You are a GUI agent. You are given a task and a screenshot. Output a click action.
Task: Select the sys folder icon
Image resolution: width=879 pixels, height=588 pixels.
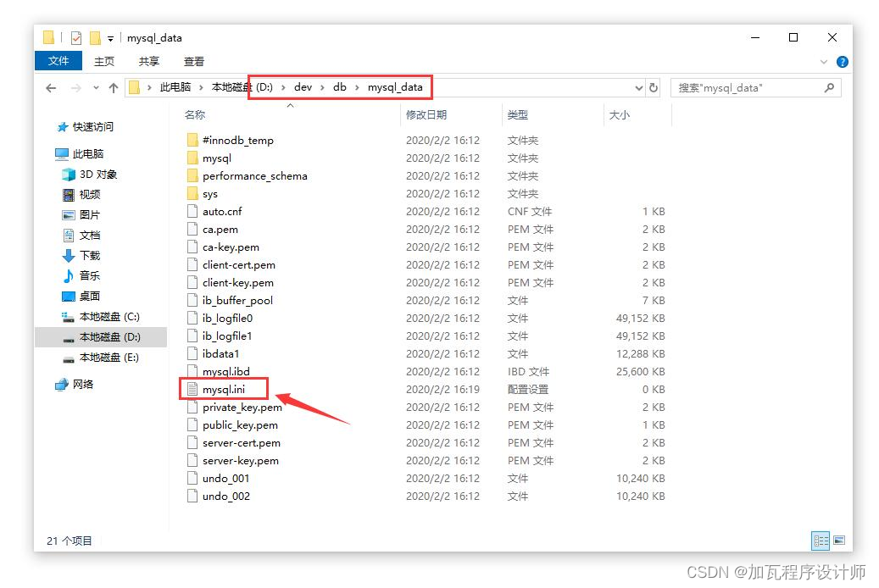[x=192, y=193]
